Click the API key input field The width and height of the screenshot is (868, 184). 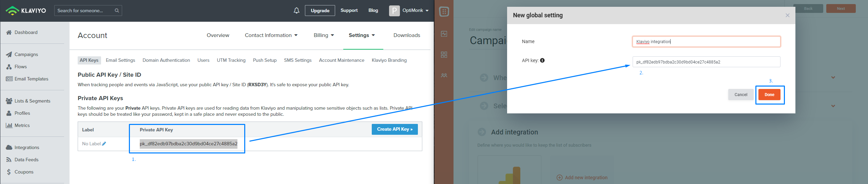tap(707, 62)
